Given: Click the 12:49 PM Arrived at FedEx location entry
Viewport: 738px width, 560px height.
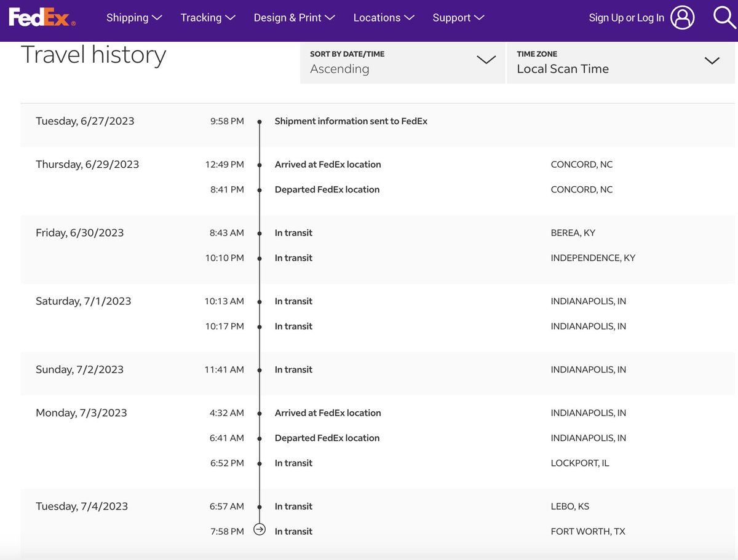Looking at the screenshot, I should click(328, 164).
